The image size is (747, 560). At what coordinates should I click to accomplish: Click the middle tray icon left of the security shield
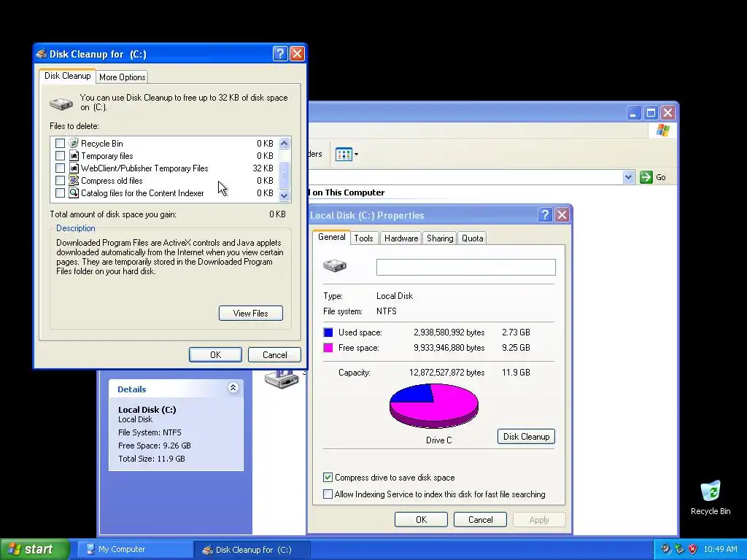pos(679,549)
